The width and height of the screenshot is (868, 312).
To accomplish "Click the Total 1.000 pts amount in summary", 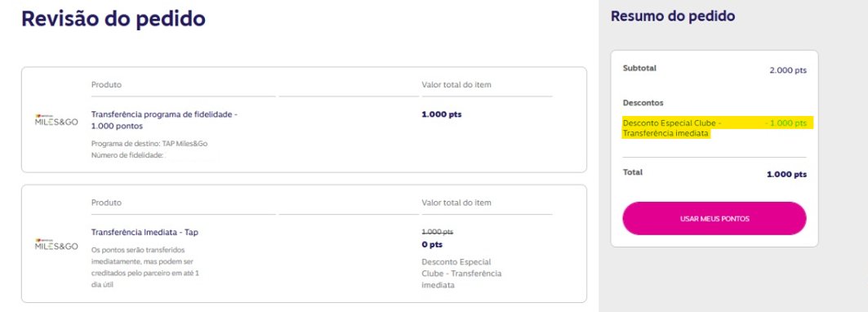I will tap(786, 175).
